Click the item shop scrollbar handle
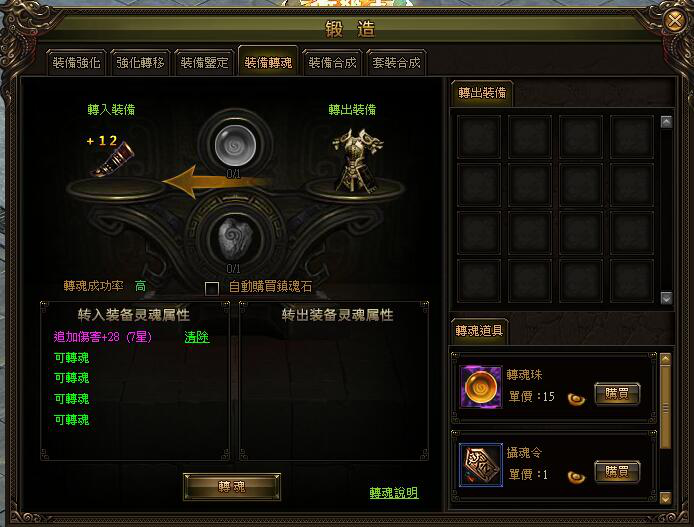Image resolution: width=694 pixels, height=527 pixels. (x=665, y=406)
